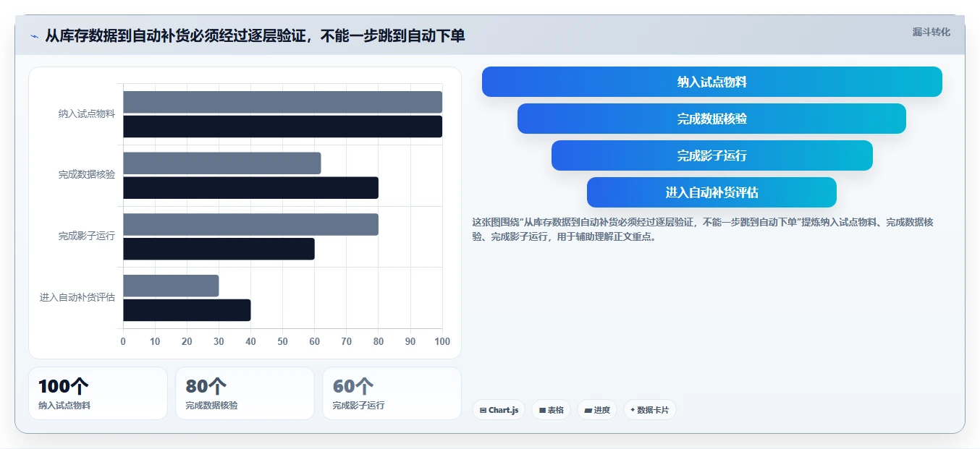The image size is (980, 449).
Task: Click the 漏斗转化 tag in header
Action: [931, 32]
